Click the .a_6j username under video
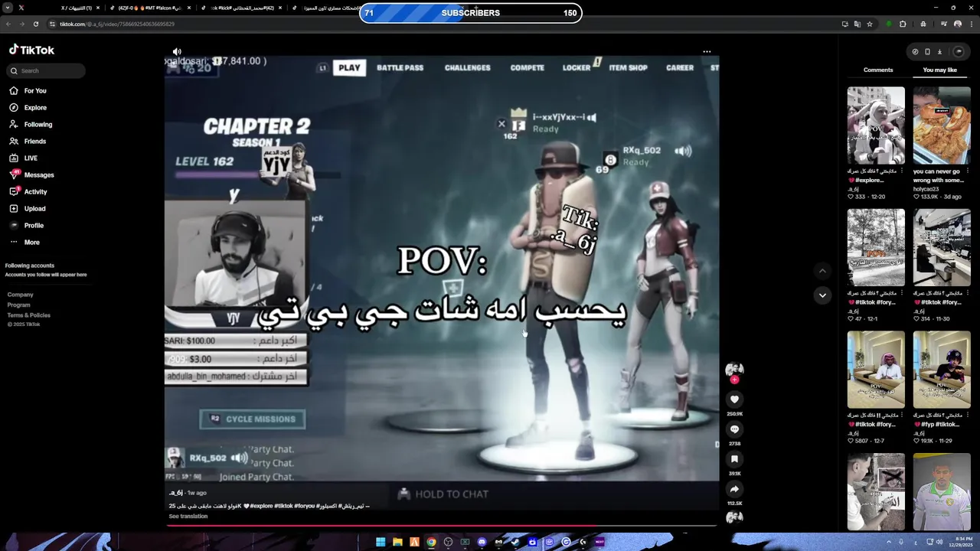Image resolution: width=980 pixels, height=551 pixels. 176,493
